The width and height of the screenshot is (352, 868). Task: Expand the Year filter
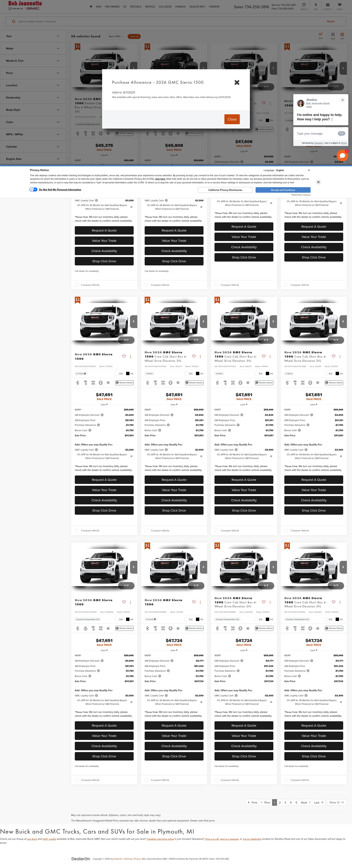point(33,36)
